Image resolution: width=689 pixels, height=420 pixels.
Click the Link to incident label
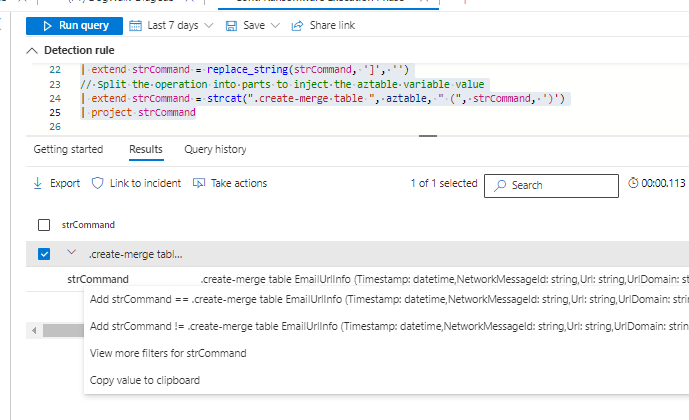(145, 183)
